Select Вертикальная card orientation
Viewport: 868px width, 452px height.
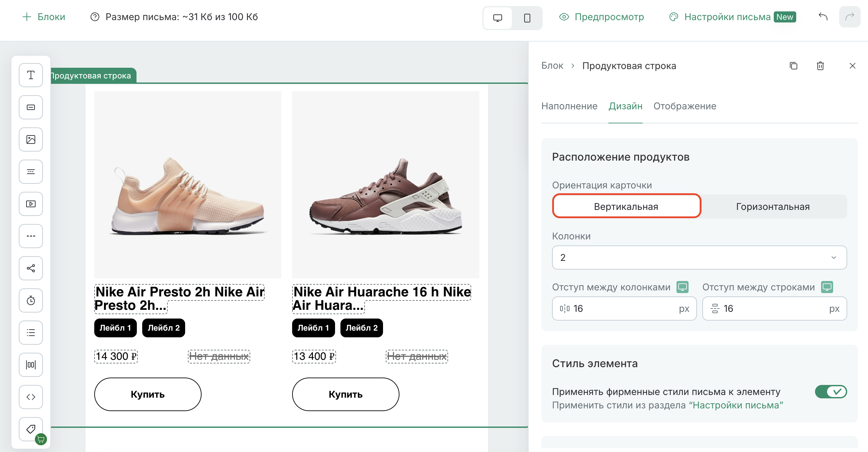click(626, 207)
